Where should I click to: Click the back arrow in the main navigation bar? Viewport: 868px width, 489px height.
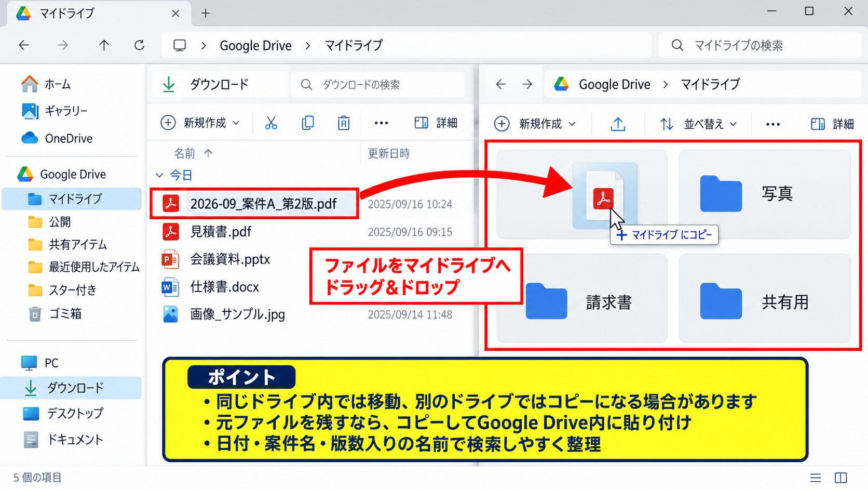24,45
